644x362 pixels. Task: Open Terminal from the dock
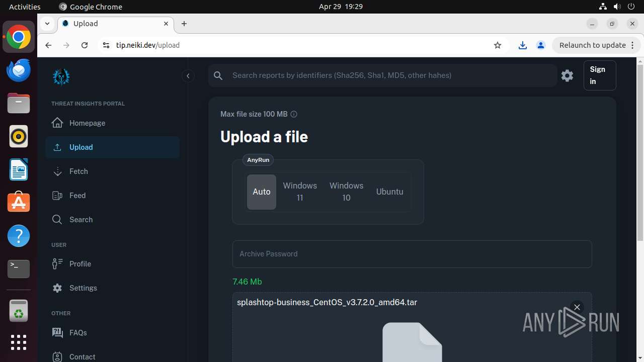pos(19,269)
